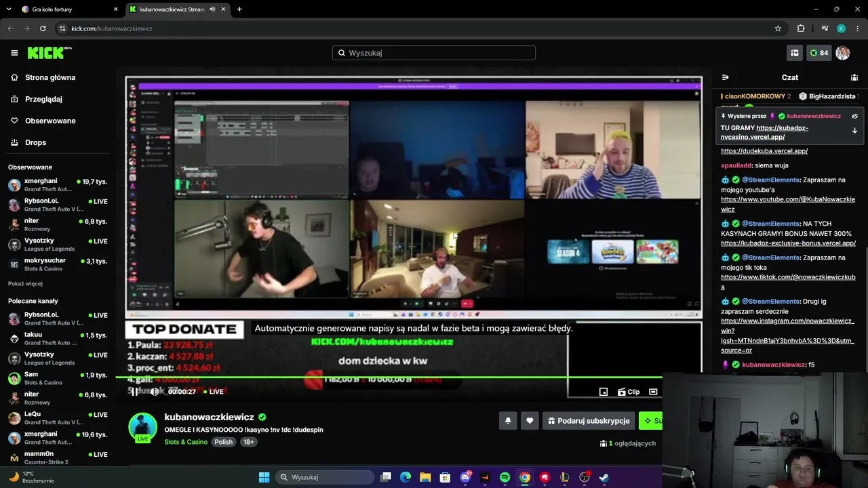Click the address bar URL
This screenshot has height=488, width=868.
[x=112, y=28]
